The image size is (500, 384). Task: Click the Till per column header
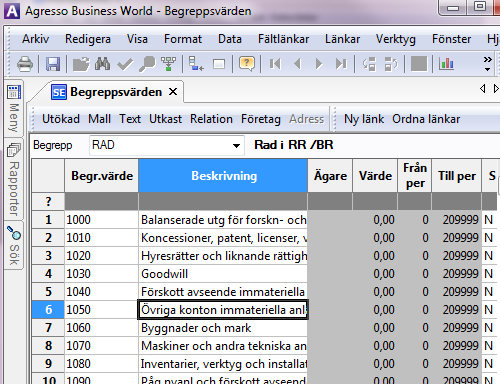(x=457, y=176)
